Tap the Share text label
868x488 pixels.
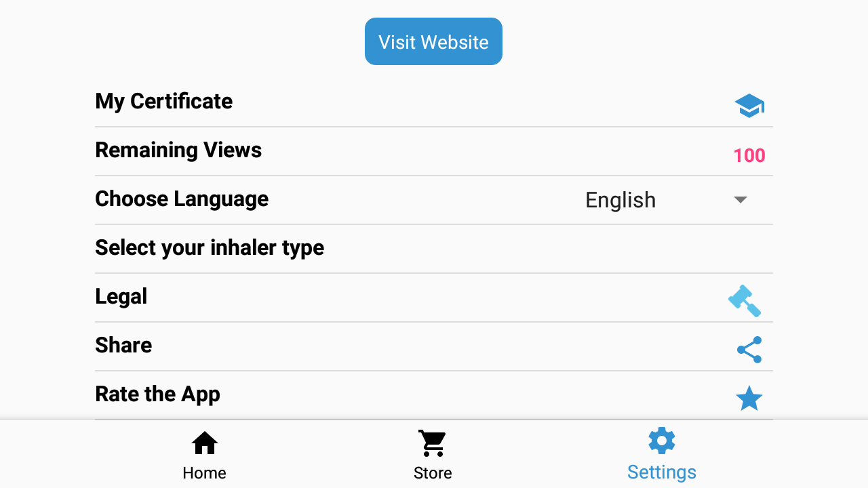(123, 345)
